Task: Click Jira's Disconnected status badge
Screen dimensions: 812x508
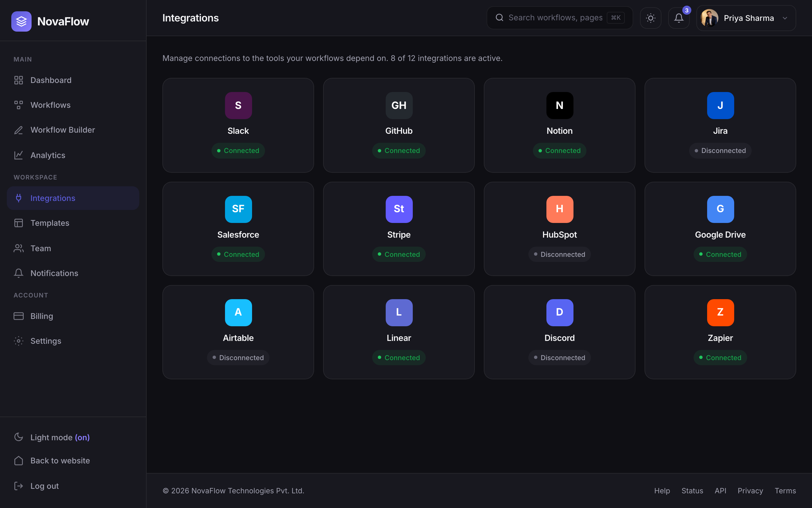Action: point(720,150)
